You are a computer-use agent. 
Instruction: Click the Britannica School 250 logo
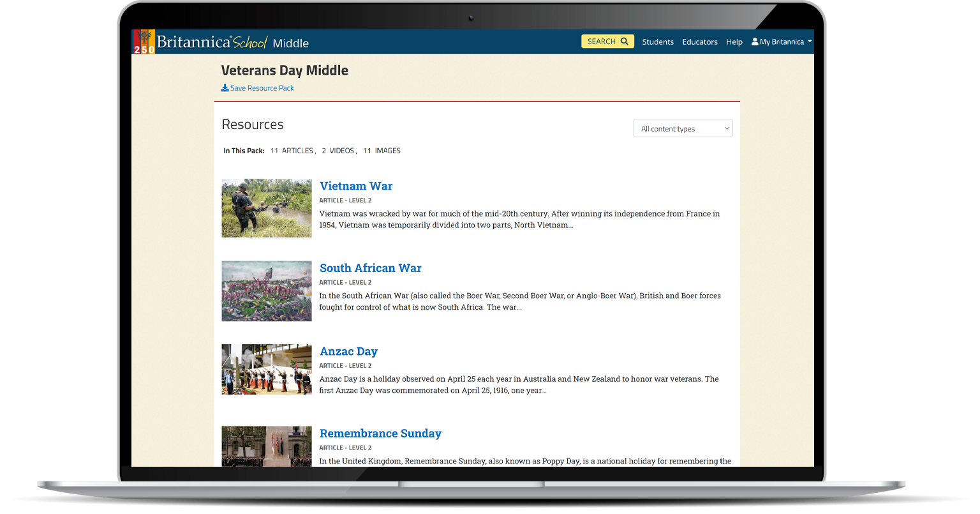(201, 42)
